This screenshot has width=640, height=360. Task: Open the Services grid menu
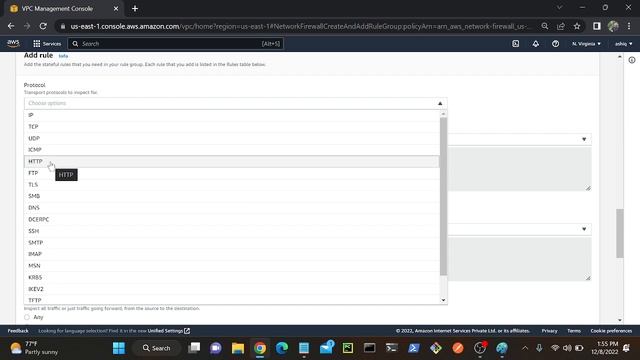[47, 44]
